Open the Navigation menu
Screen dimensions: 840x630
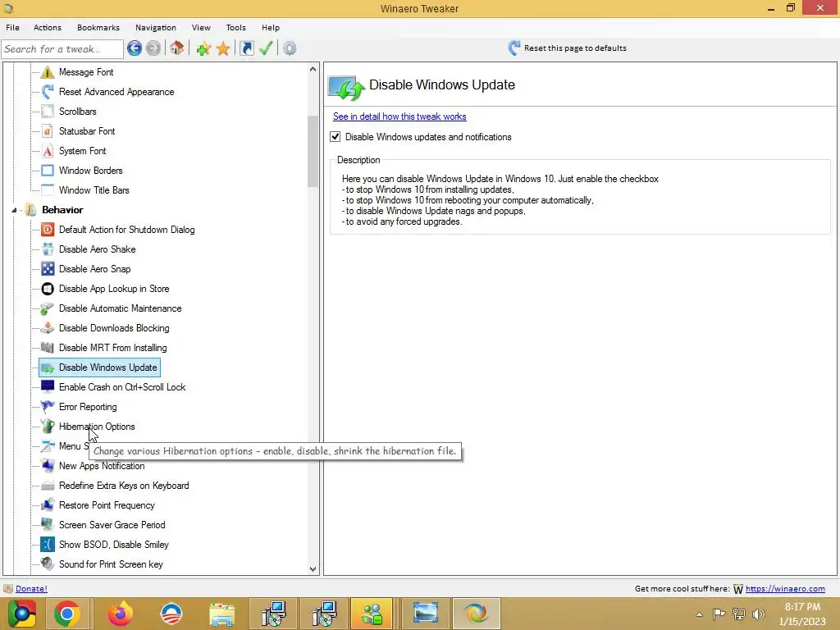coord(155,27)
